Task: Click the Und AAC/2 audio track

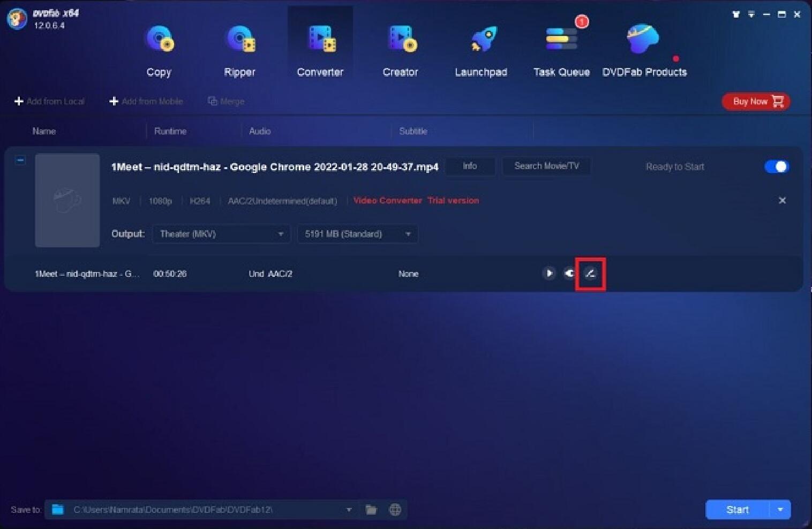Action: click(x=270, y=274)
